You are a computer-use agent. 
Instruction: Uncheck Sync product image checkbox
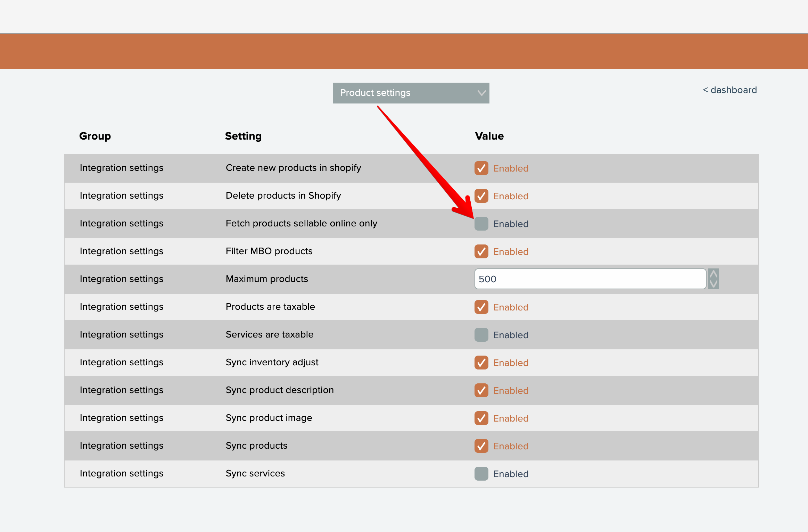pos(481,418)
